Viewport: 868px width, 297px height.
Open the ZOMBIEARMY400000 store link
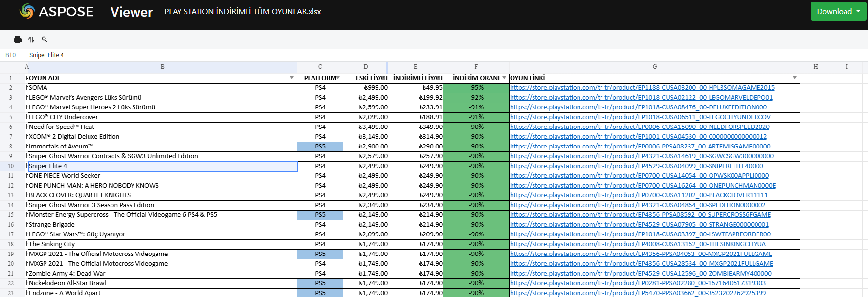click(x=641, y=274)
